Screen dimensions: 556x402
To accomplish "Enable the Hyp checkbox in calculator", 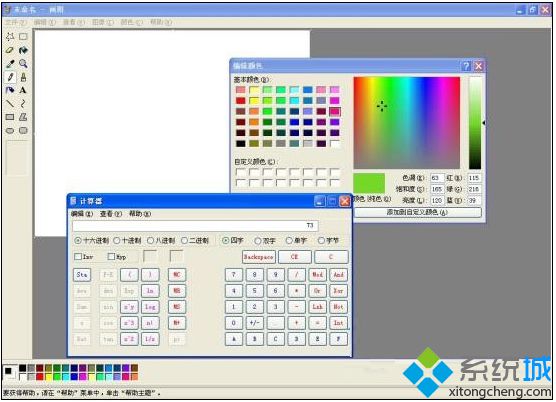I will click(111, 257).
